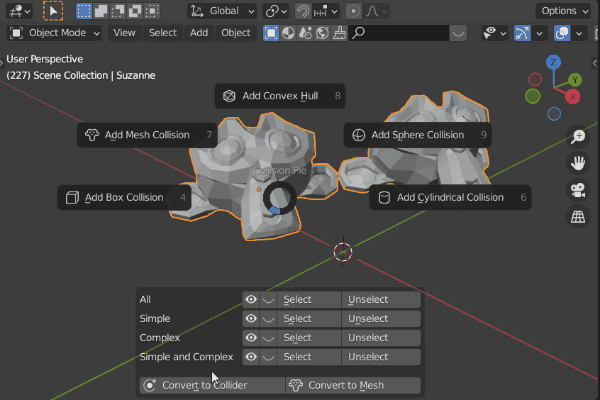Click the red X axis on gizmo
Screen dimensions: 600x400
coord(572,96)
